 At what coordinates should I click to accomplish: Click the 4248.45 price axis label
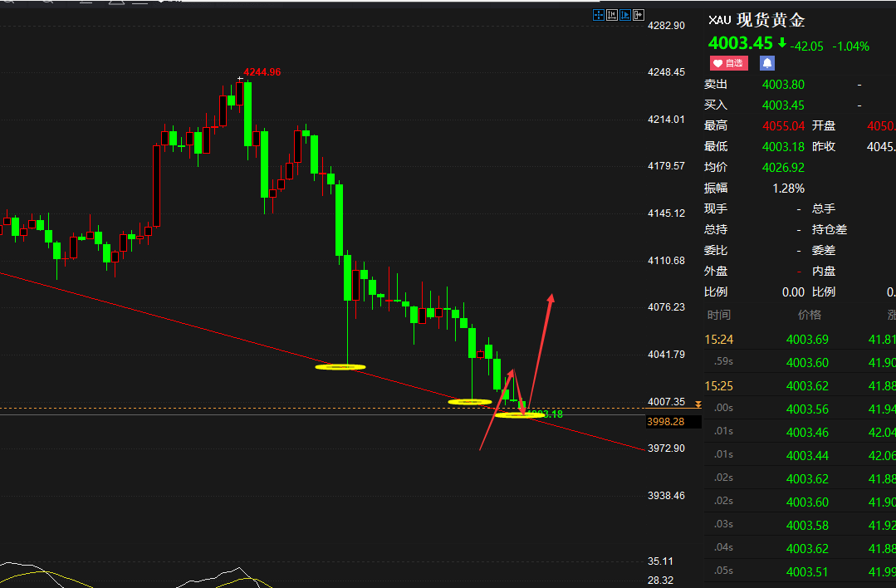[666, 72]
